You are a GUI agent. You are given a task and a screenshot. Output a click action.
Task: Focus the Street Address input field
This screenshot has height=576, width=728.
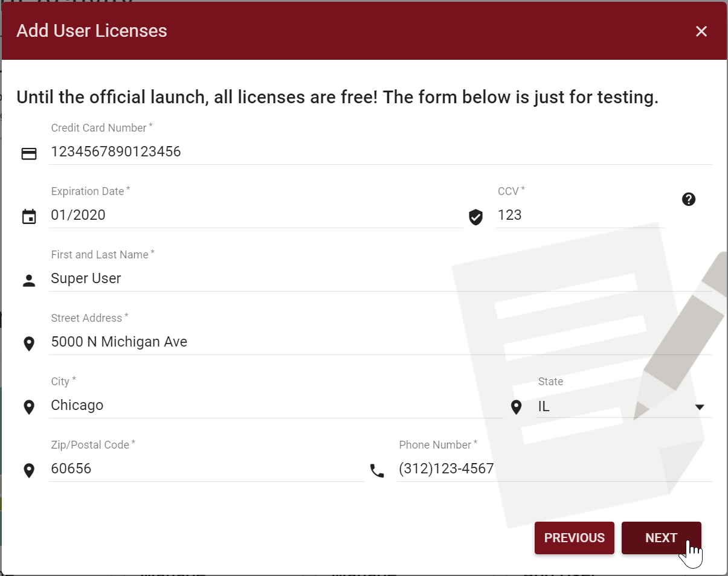tap(381, 342)
